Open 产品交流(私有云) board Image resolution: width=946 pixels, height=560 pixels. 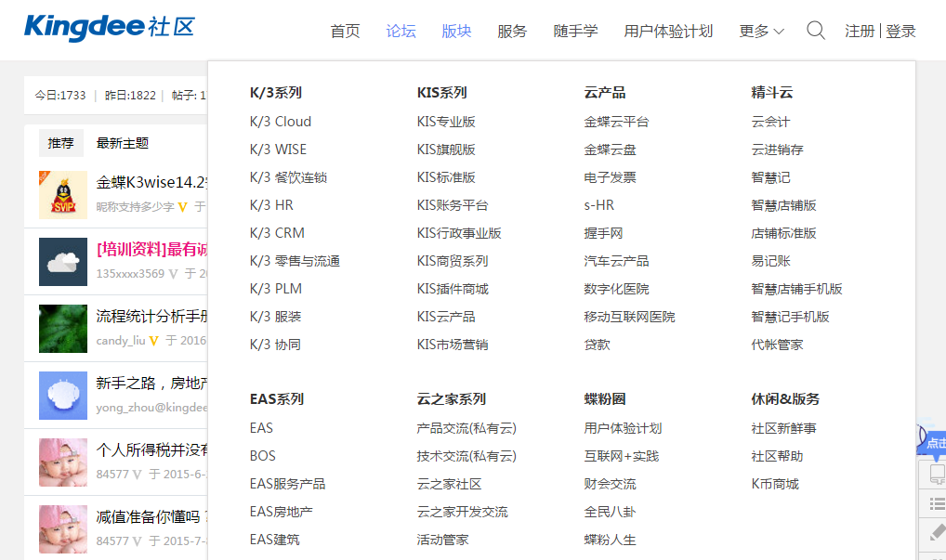[466, 428]
